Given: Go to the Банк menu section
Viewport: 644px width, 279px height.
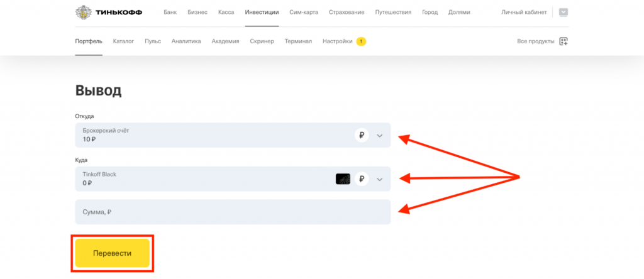Looking at the screenshot, I should [170, 12].
